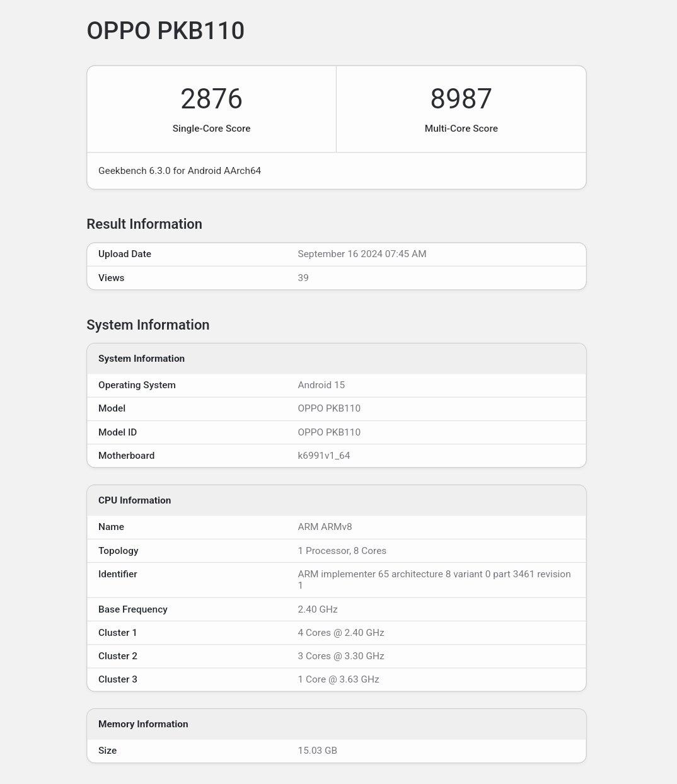The image size is (677, 784).
Task: Select the 8987 multi-core score value
Action: point(461,99)
